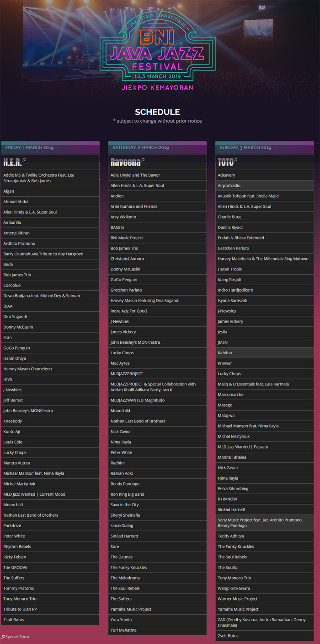Screen dimensions: 320x644
Task: Click Bob James Trio under Friday
Action: (x=50, y=275)
